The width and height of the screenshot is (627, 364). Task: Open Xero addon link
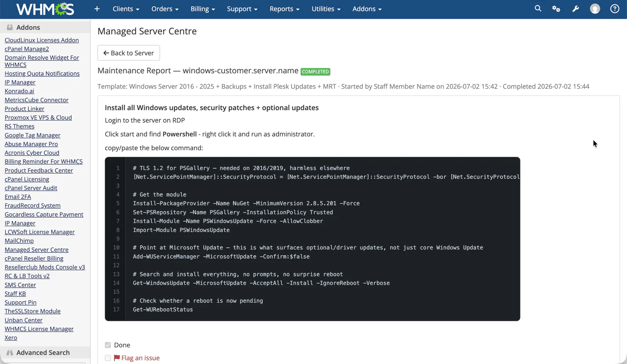pyautogui.click(x=11, y=338)
